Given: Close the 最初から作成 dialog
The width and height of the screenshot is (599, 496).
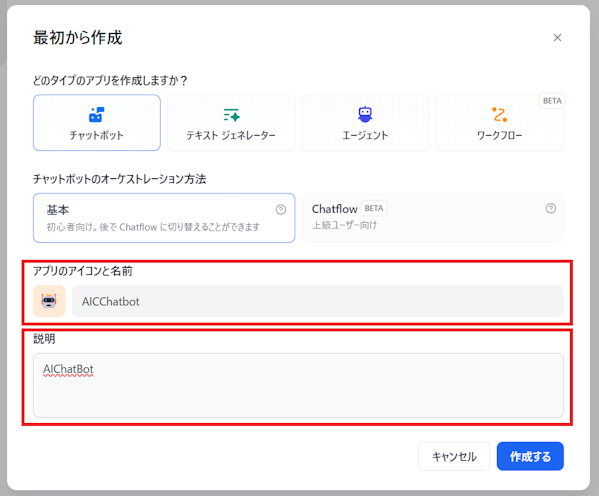Looking at the screenshot, I should coord(557,37).
